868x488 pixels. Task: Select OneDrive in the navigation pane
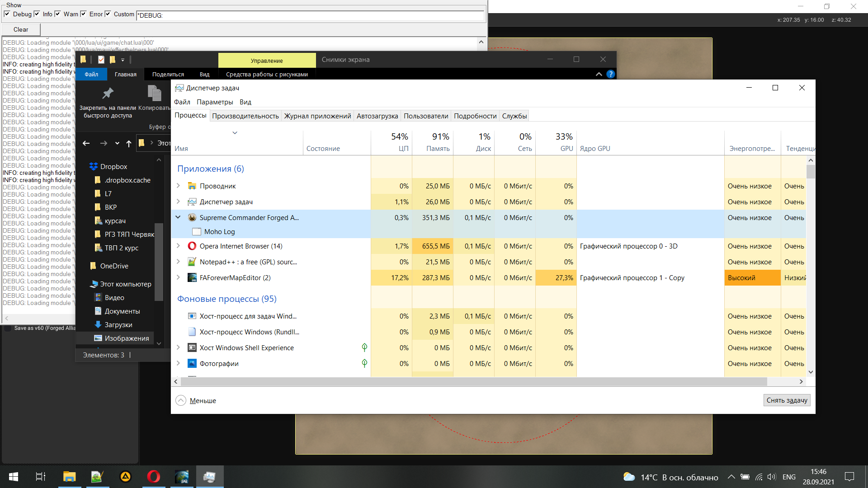tap(114, 266)
